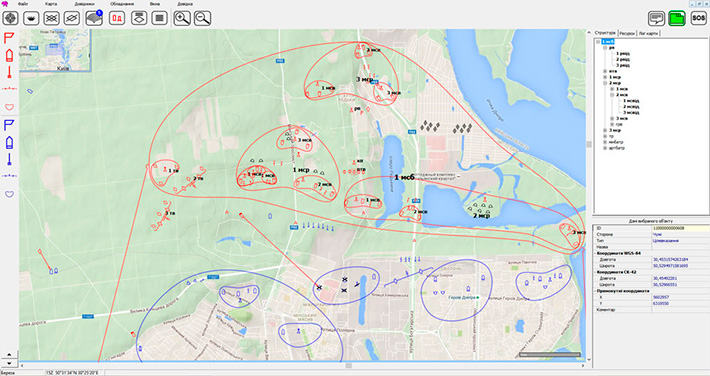Collapse the "2 мср" tree node
Screen dimensions: 710x376
pos(605,83)
